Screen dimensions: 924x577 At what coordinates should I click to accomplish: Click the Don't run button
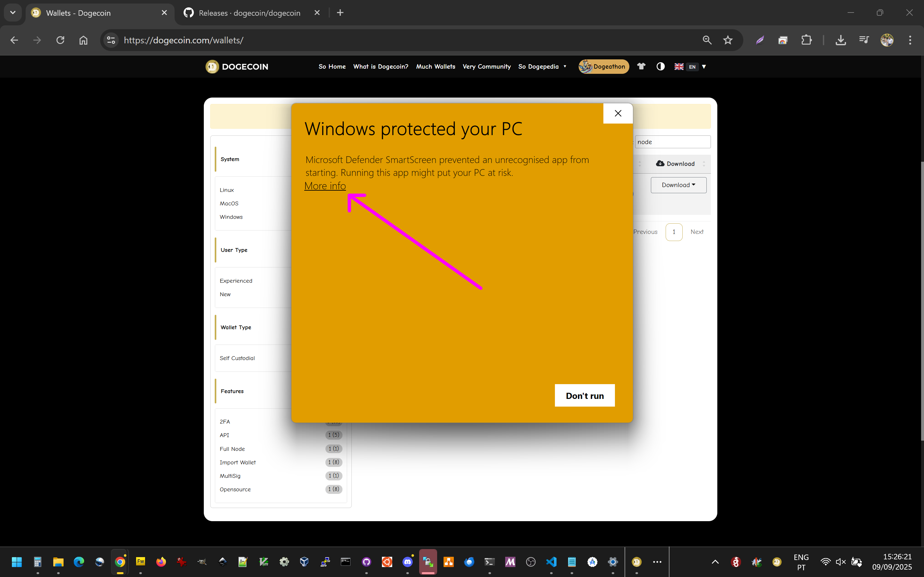click(x=584, y=395)
